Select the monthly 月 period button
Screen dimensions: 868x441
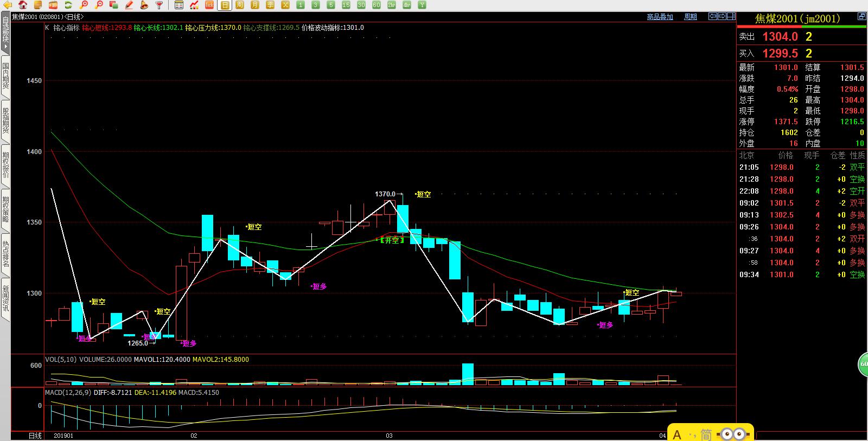255,5
